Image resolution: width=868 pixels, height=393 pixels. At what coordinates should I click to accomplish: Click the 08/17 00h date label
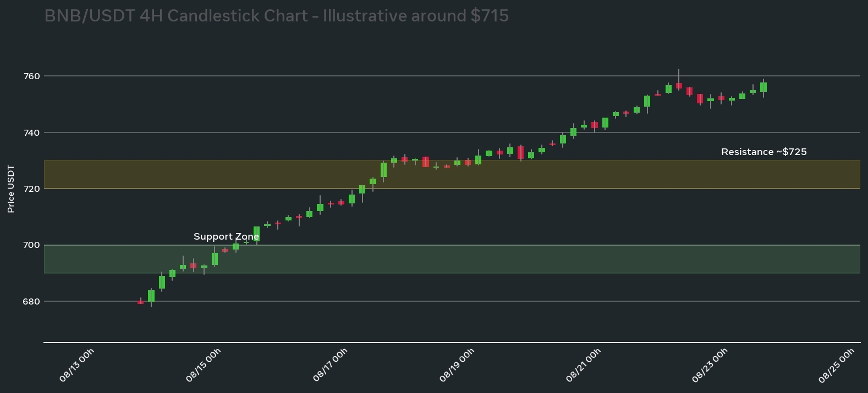(329, 365)
